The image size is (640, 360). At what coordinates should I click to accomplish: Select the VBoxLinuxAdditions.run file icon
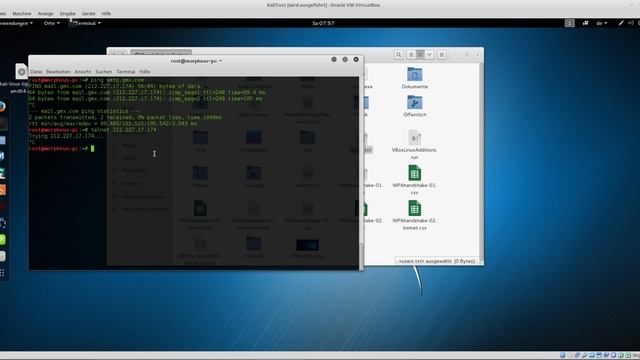click(x=415, y=138)
